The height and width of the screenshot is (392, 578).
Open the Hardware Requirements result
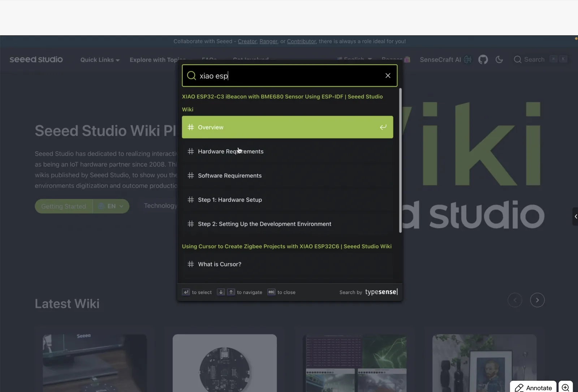pyautogui.click(x=288, y=151)
